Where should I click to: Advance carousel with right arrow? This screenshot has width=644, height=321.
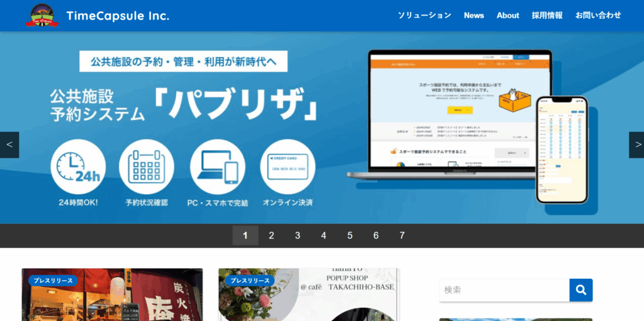pos(636,144)
